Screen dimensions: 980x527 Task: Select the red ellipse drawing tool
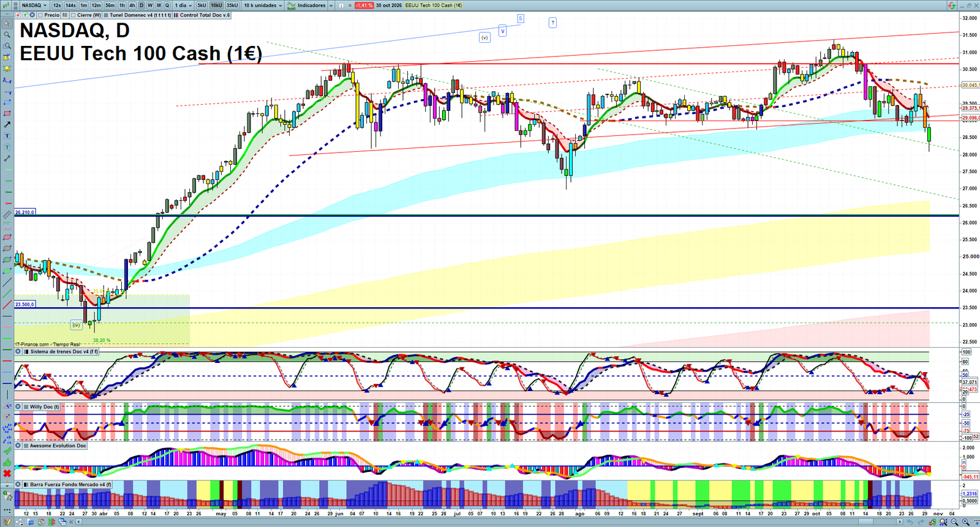[7, 237]
